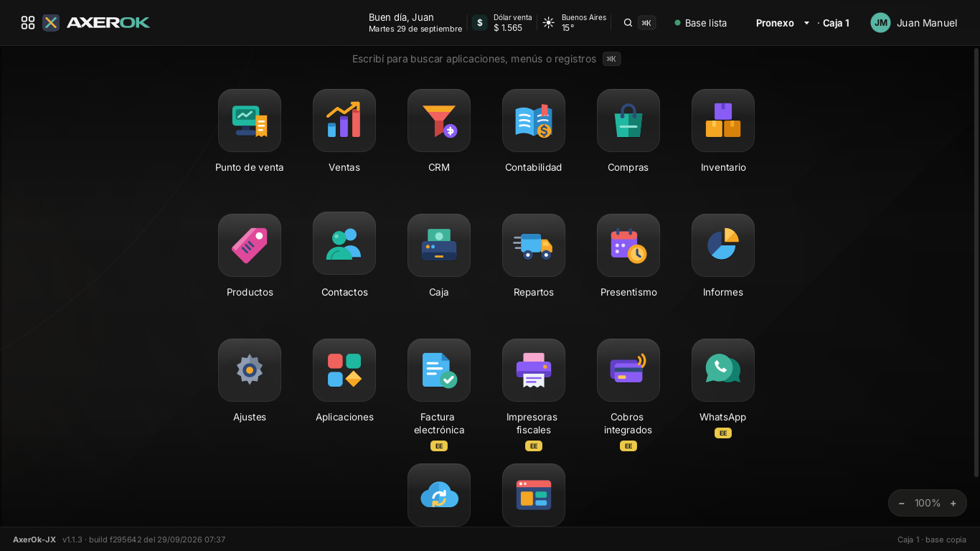Launch the Compras shopping bag app
Screen dimensions: 980x551
point(628,121)
